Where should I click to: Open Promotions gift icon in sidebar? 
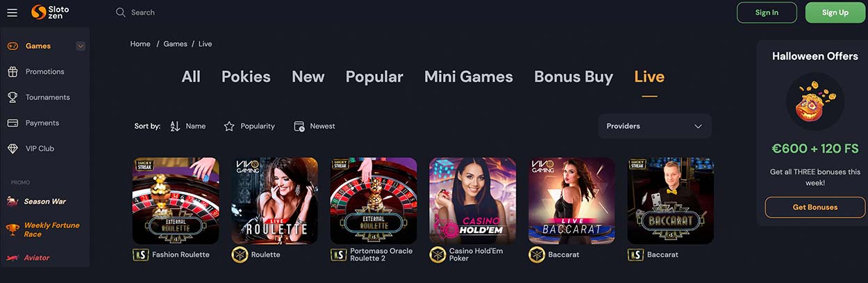point(12,72)
